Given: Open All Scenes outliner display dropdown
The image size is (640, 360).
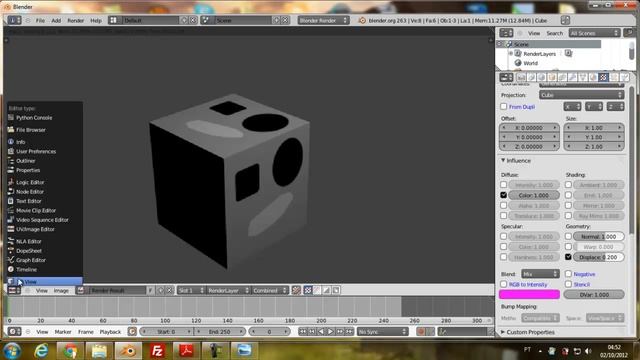Looking at the screenshot, I should (594, 33).
